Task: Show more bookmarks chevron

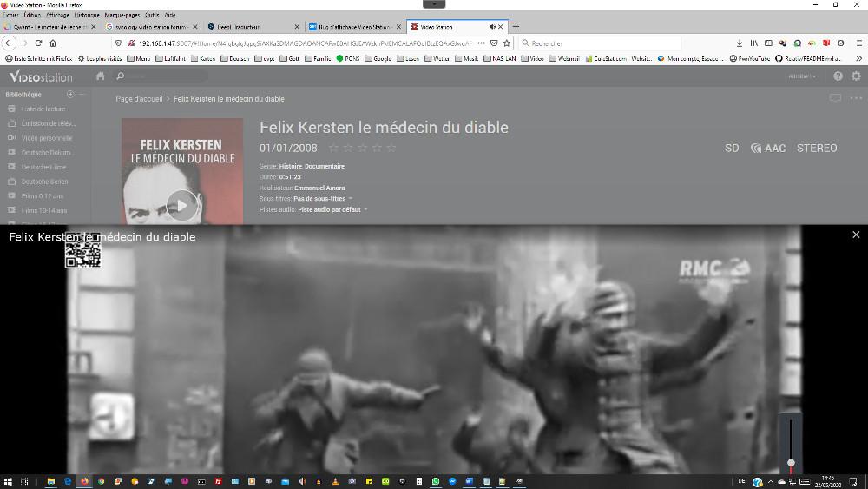Action: [858, 58]
